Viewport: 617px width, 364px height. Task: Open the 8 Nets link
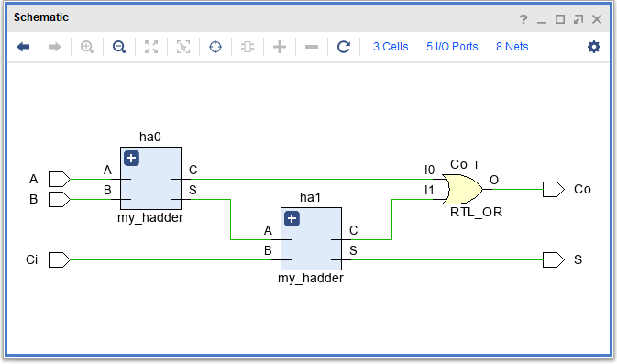tap(512, 47)
